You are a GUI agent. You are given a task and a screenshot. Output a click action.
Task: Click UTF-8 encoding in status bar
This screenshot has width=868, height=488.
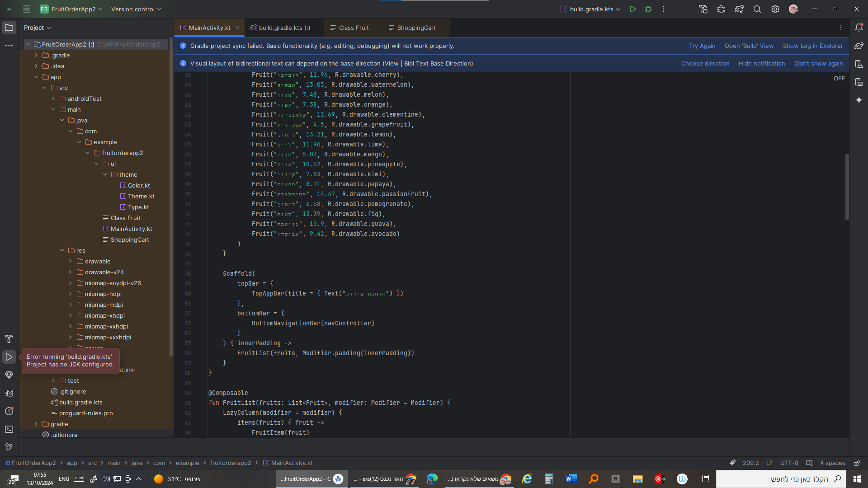tap(789, 463)
